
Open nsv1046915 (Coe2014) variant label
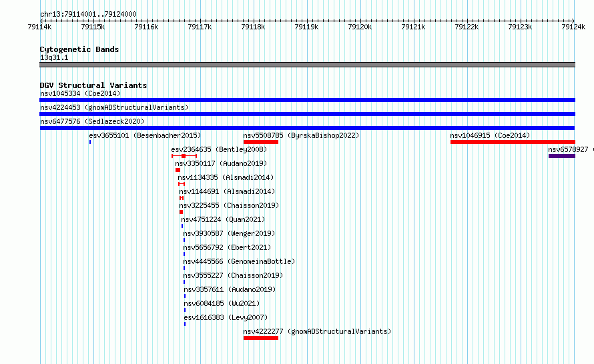pos(490,135)
